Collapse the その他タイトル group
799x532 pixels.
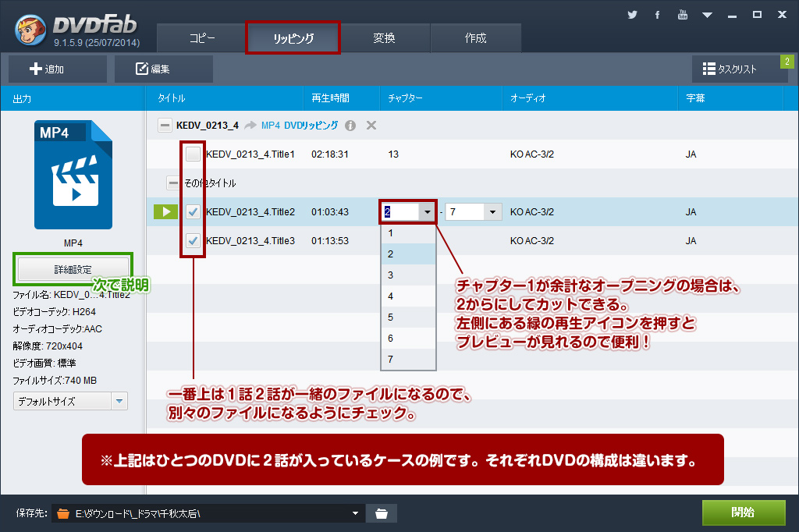[173, 183]
